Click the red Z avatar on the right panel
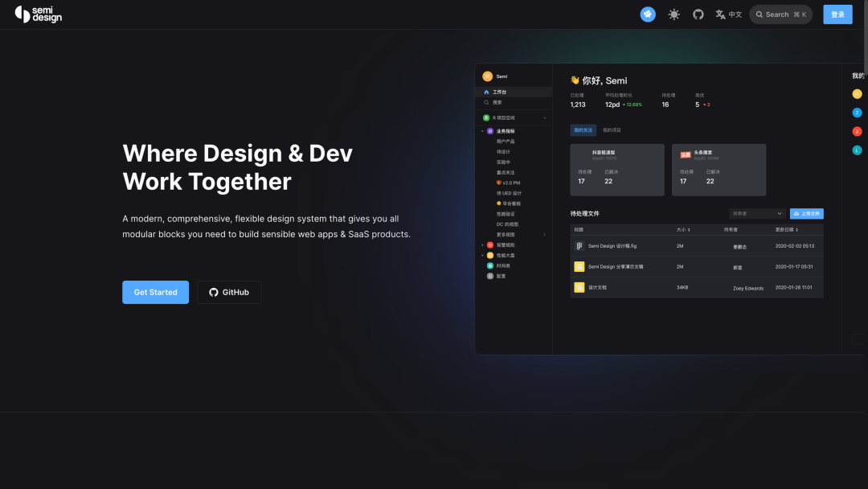 coord(857,131)
